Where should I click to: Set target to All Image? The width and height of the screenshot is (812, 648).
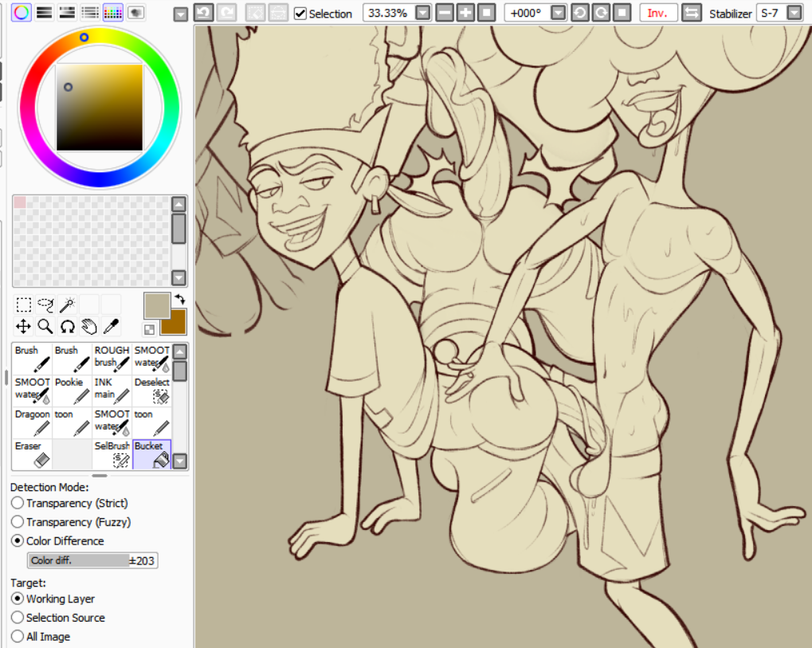[18, 637]
